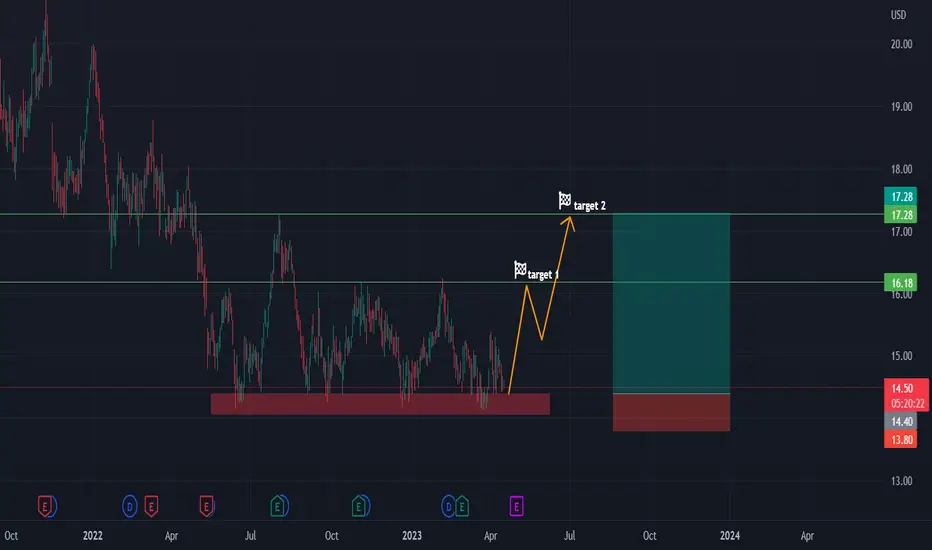Viewport: 932px width, 550px height.
Task: Click the 19.00 price axis value
Action: pos(901,107)
